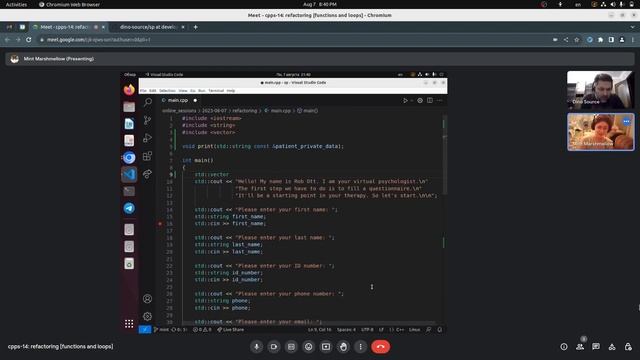Click the Mint Marshmellow video tile
The height and width of the screenshot is (360, 640).
(x=600, y=132)
